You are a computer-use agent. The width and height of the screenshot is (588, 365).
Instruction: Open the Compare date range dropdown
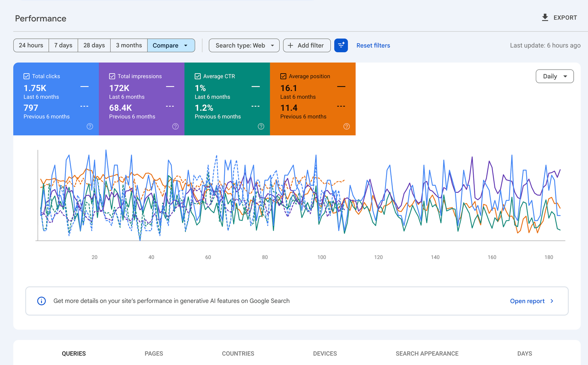click(x=171, y=45)
